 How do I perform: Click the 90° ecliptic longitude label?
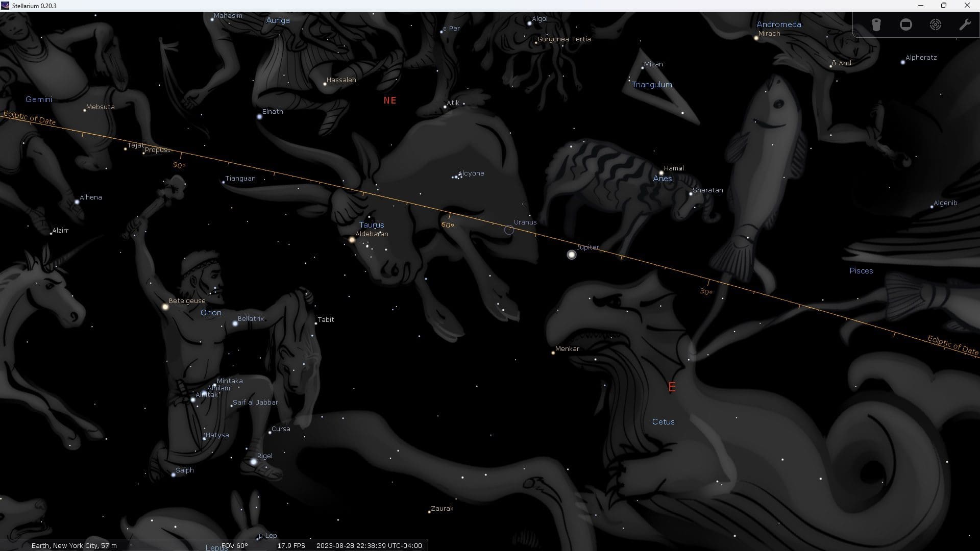point(179,165)
